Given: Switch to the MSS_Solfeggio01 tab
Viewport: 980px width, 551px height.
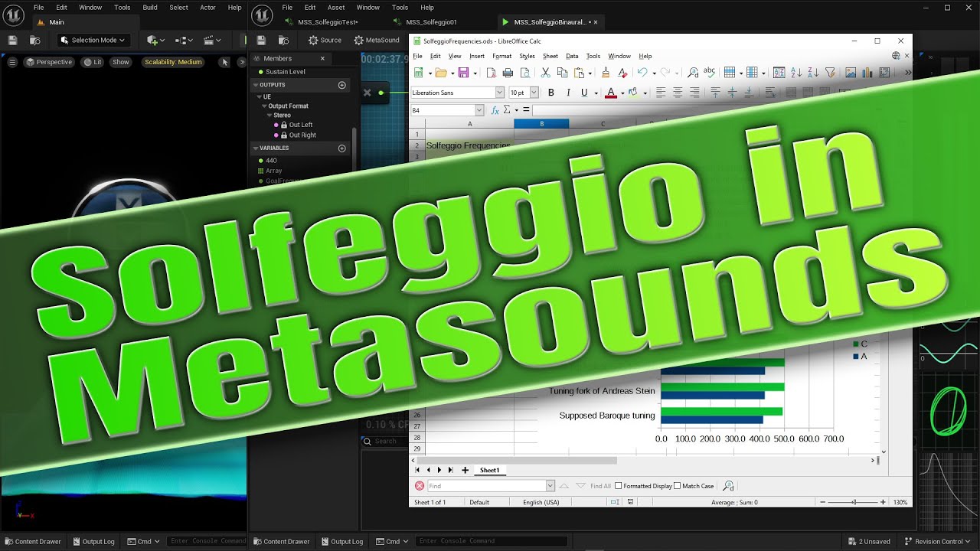Looking at the screenshot, I should 431,22.
